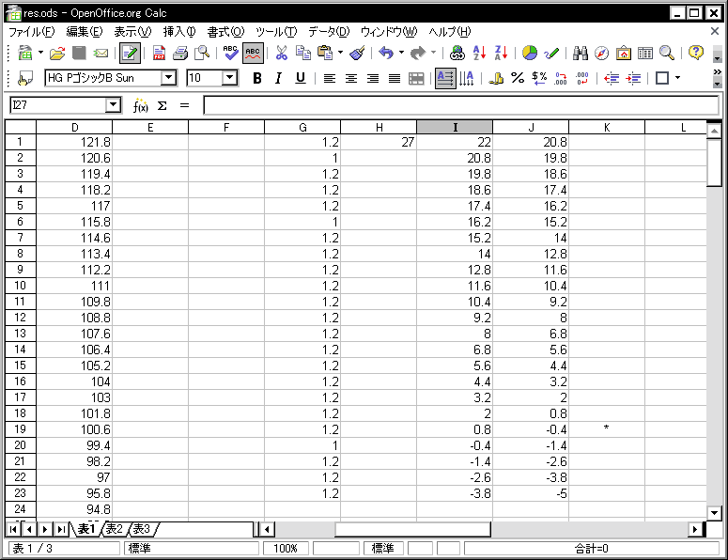Viewport: 728px width, 560px height.
Task: Activate Format Paintbrush icon
Action: tap(357, 53)
